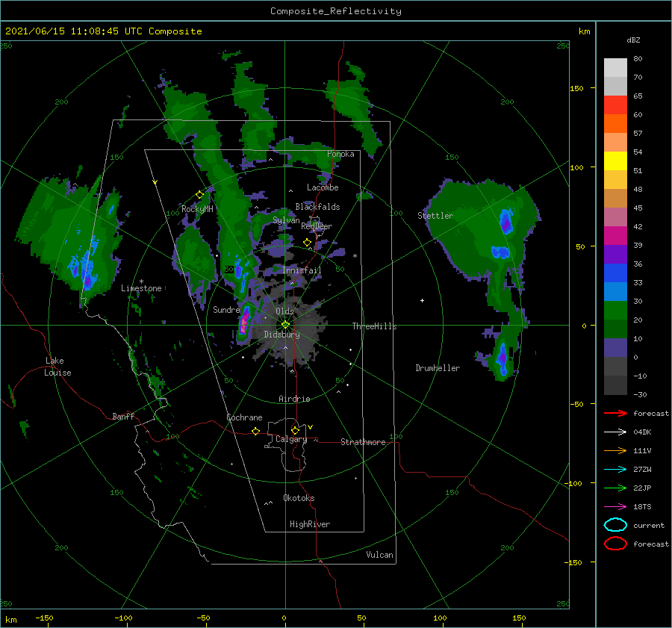Image resolution: width=672 pixels, height=628 pixels.
Task: Click the yellow diamond marker below RedDeer
Action: 307,243
